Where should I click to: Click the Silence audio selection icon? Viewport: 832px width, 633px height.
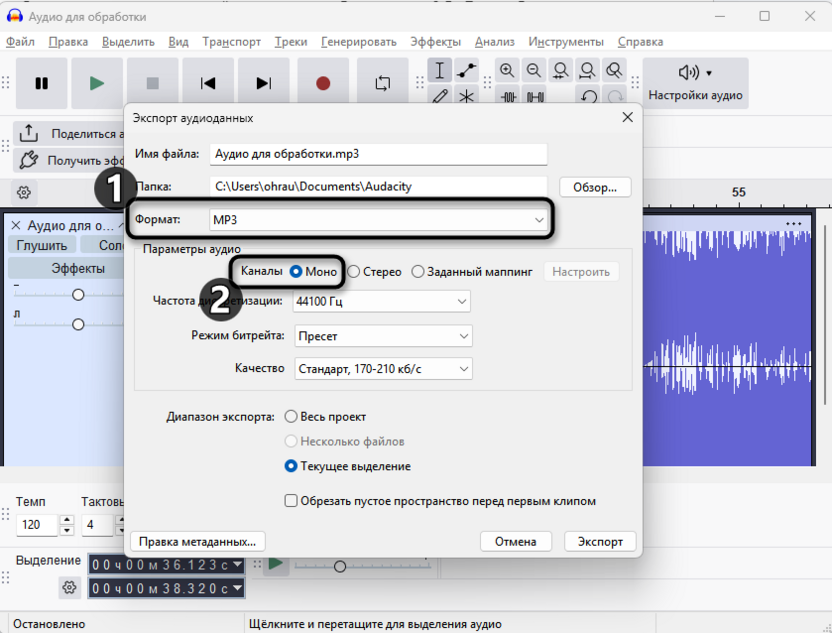(535, 96)
